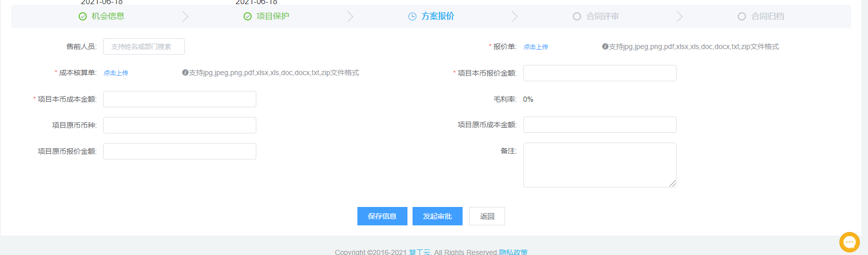This screenshot has height=255, width=868.
Task: Click the orange chat support bubble icon
Action: click(849, 242)
